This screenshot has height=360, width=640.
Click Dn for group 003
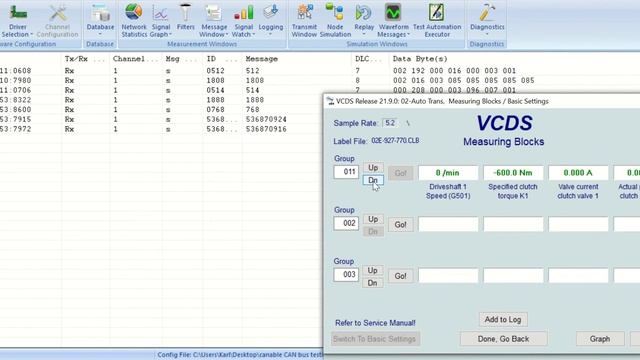[x=372, y=283]
